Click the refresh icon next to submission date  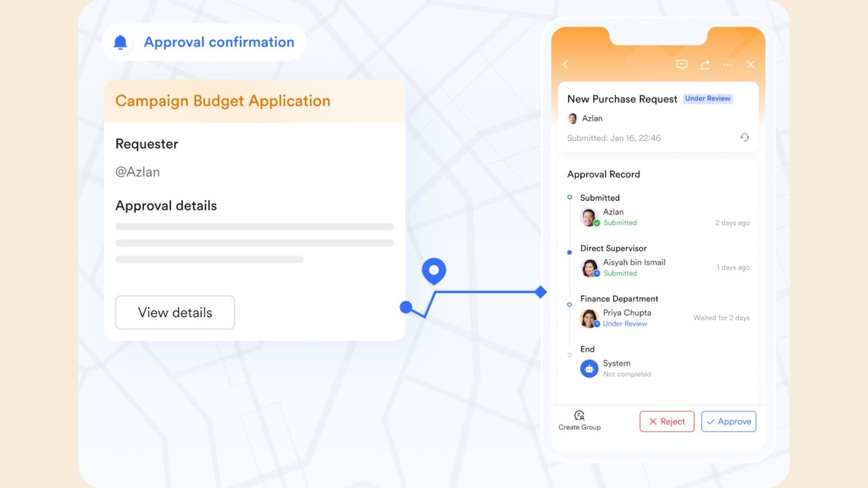pos(745,138)
